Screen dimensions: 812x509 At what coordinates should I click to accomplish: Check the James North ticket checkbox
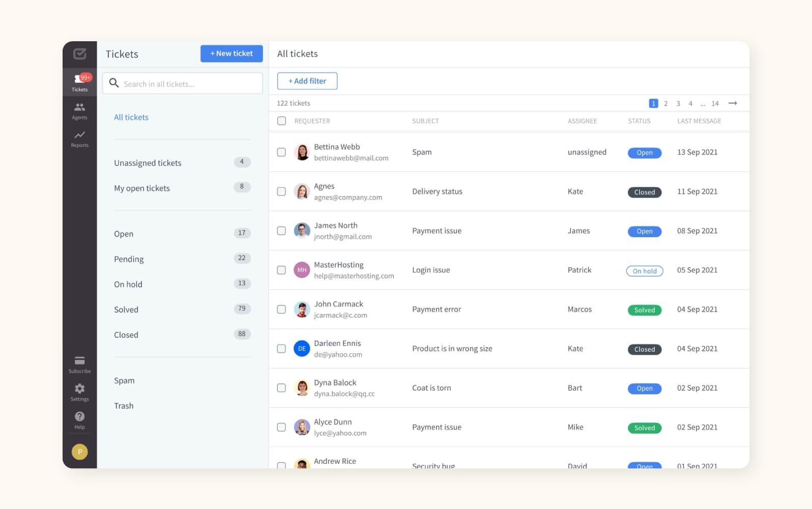point(281,231)
